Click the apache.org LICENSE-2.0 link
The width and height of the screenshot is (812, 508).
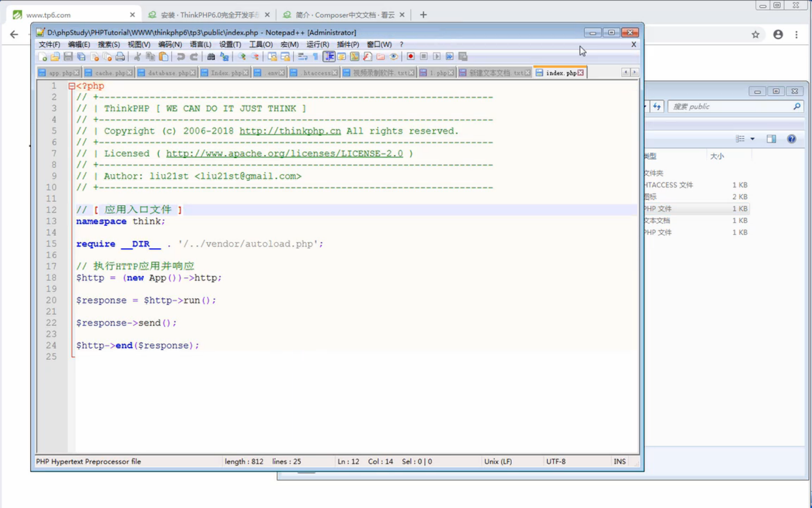284,154
